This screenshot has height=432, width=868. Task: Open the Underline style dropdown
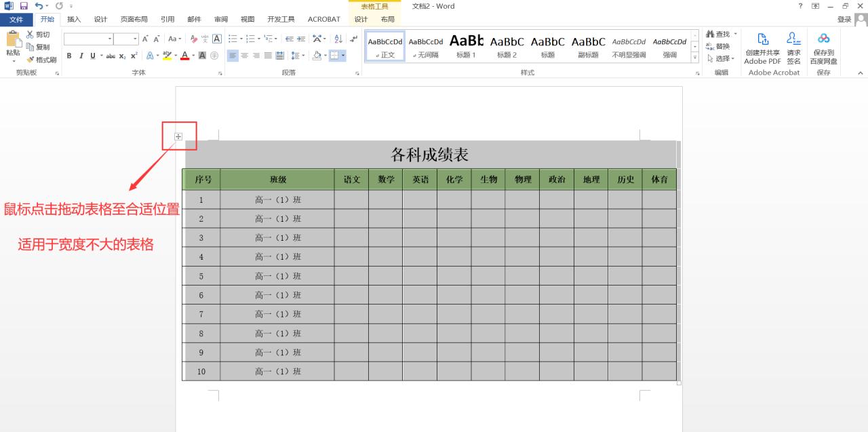pos(102,56)
